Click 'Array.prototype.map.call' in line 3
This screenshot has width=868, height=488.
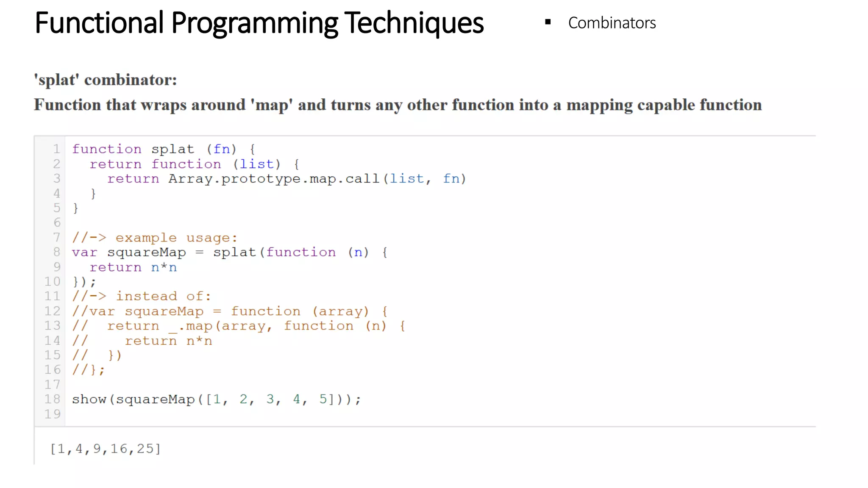click(274, 179)
